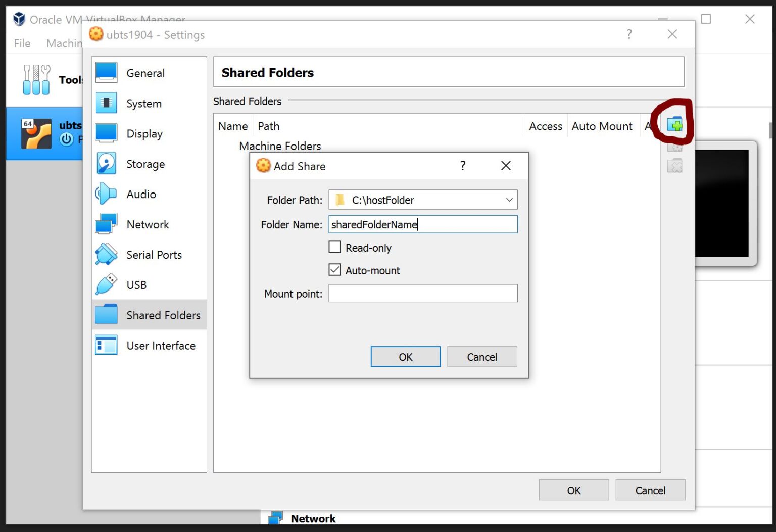
Task: Disable the Auto-mount checkbox
Action: tap(335, 269)
